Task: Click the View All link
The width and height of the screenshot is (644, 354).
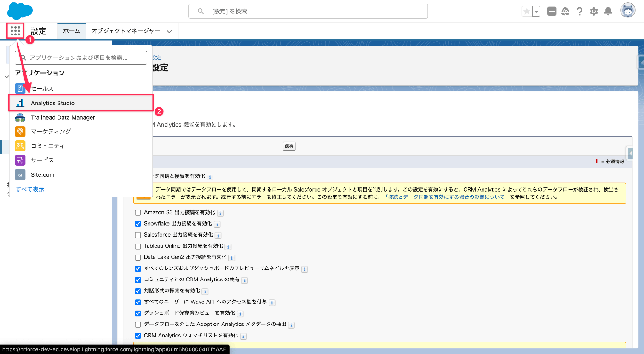Action: tap(30, 189)
